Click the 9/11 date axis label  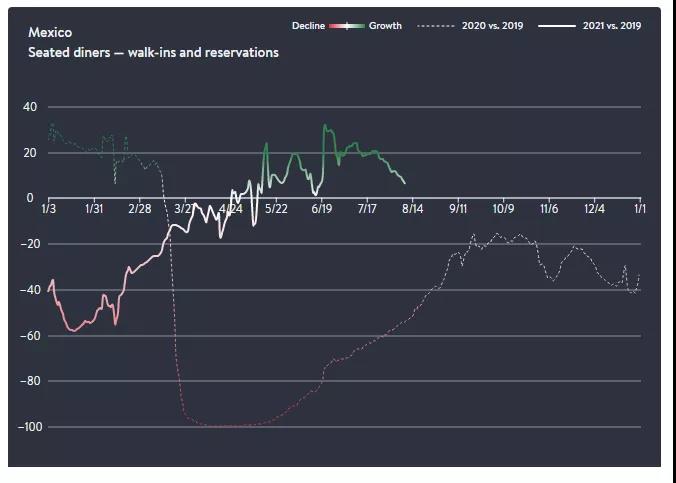[x=459, y=209]
